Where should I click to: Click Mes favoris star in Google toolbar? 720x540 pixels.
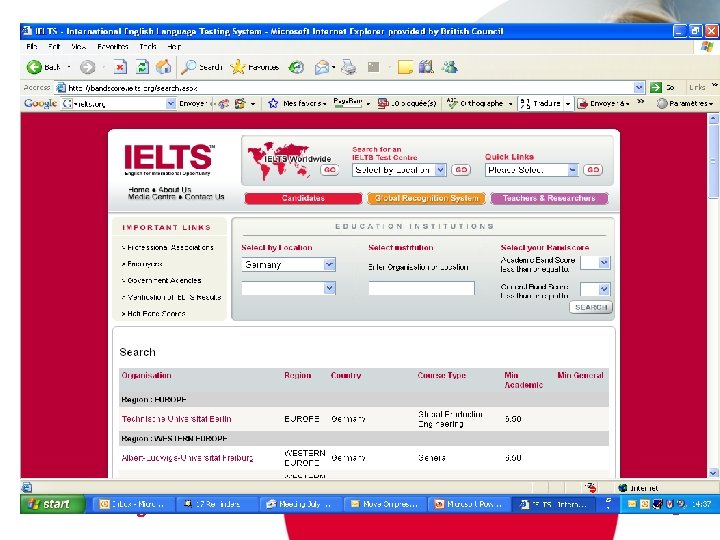tap(273, 103)
